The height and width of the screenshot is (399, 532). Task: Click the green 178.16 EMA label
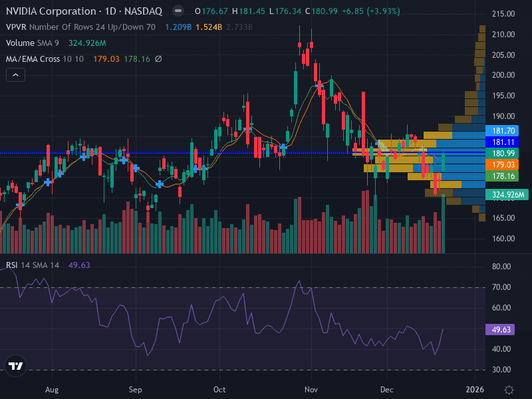pyautogui.click(x=502, y=176)
